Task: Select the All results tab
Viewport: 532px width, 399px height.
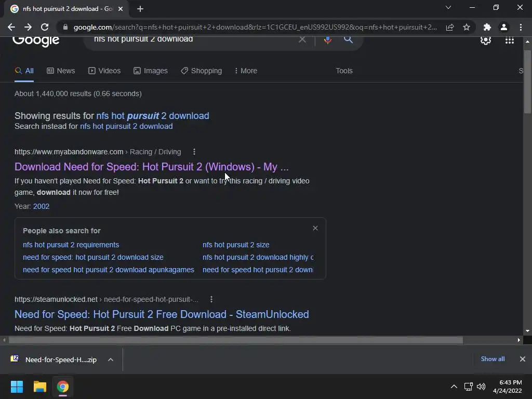Action: pyautogui.click(x=24, y=71)
